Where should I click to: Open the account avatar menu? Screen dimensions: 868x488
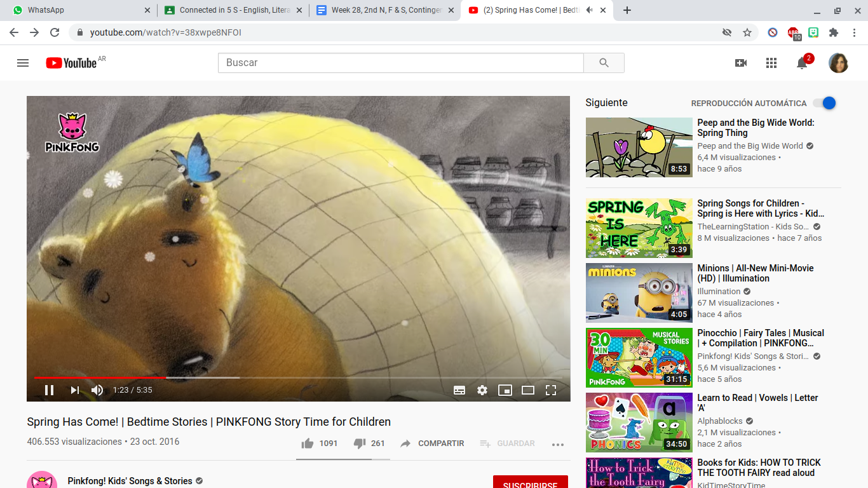point(838,63)
